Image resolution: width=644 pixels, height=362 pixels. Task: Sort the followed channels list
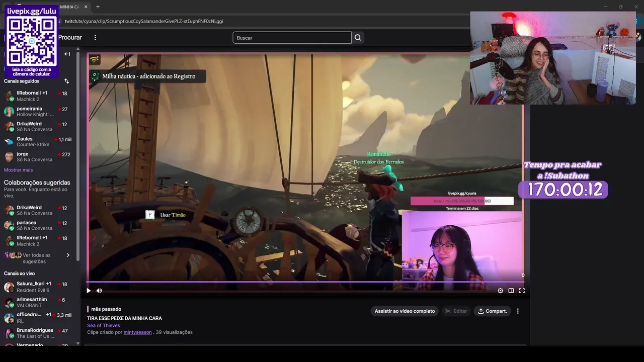click(x=66, y=81)
